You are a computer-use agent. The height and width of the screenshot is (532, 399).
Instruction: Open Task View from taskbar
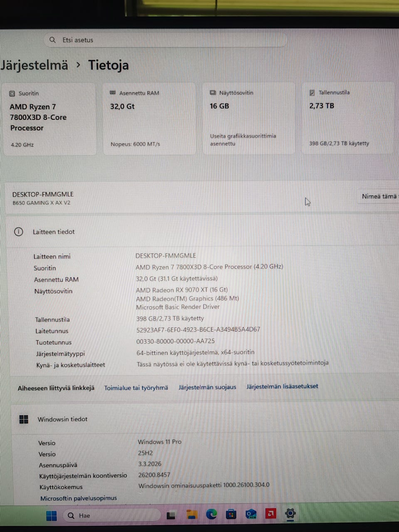click(x=171, y=515)
